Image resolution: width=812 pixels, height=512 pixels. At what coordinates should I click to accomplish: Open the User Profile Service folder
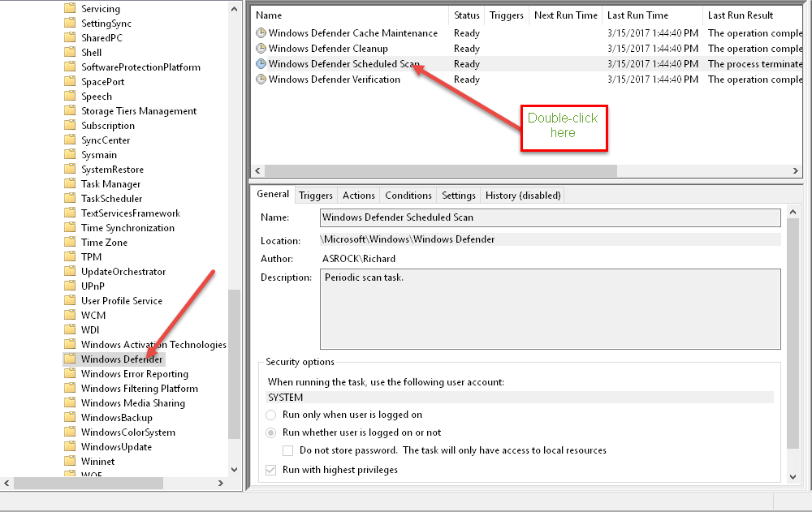[x=122, y=301]
